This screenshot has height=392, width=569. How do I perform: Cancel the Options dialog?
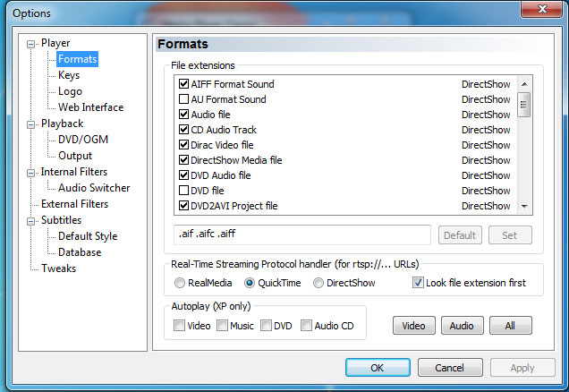(450, 368)
